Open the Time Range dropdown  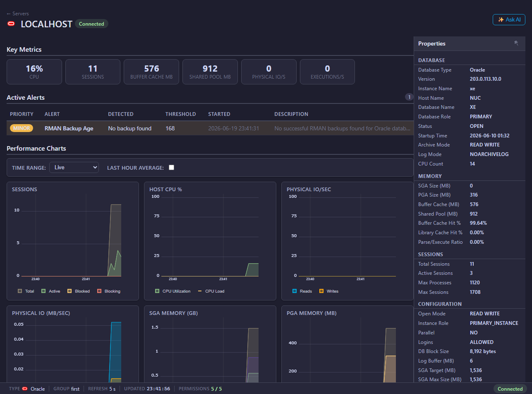click(74, 167)
